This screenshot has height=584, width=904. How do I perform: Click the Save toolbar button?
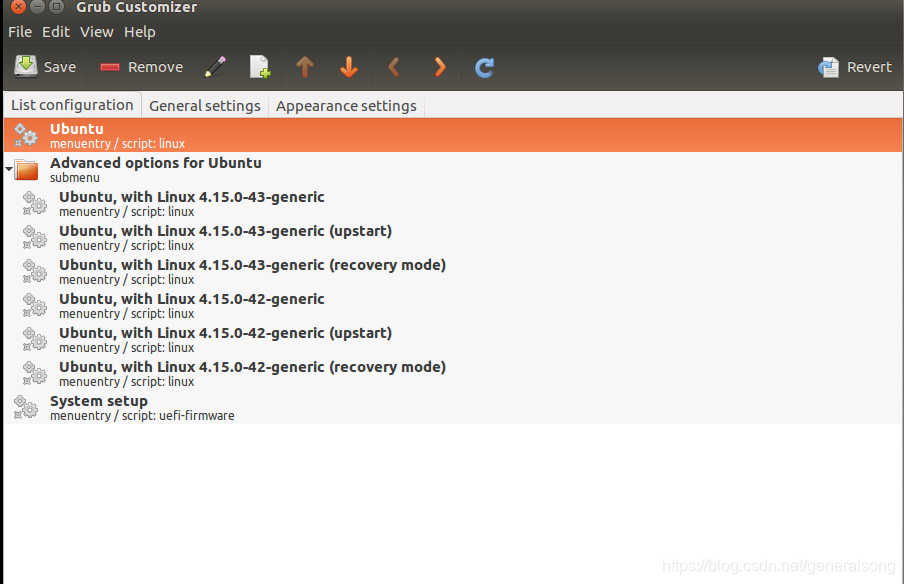coord(45,67)
